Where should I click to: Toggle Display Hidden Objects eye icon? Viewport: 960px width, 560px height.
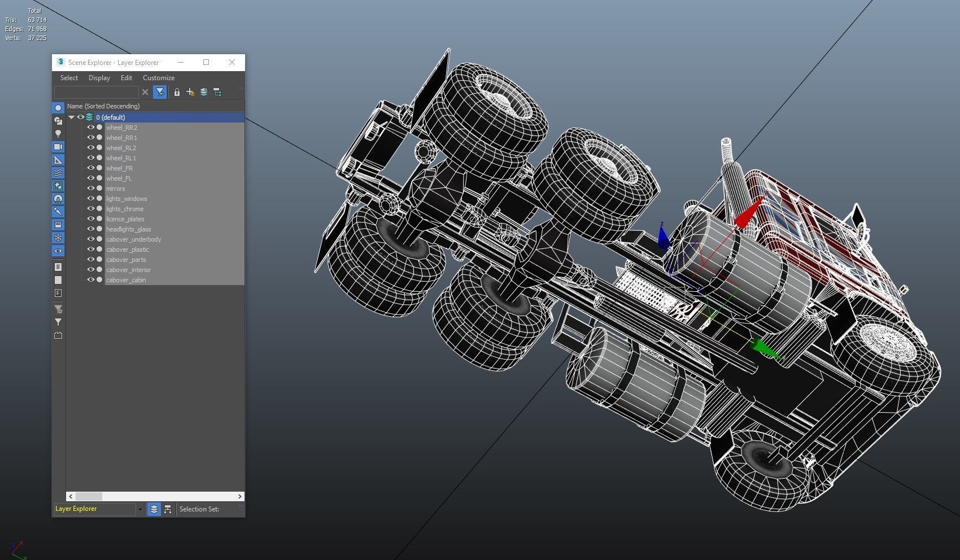(x=58, y=251)
